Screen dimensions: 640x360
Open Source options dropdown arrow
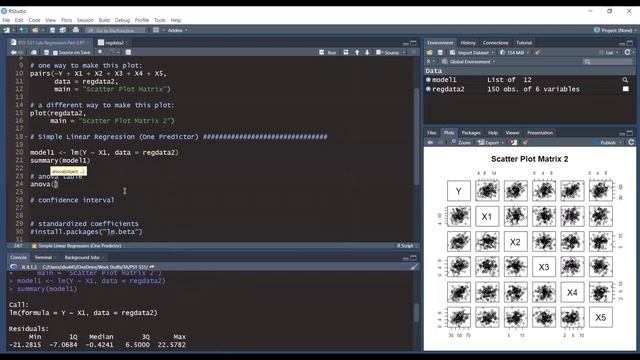pyautogui.click(x=404, y=52)
